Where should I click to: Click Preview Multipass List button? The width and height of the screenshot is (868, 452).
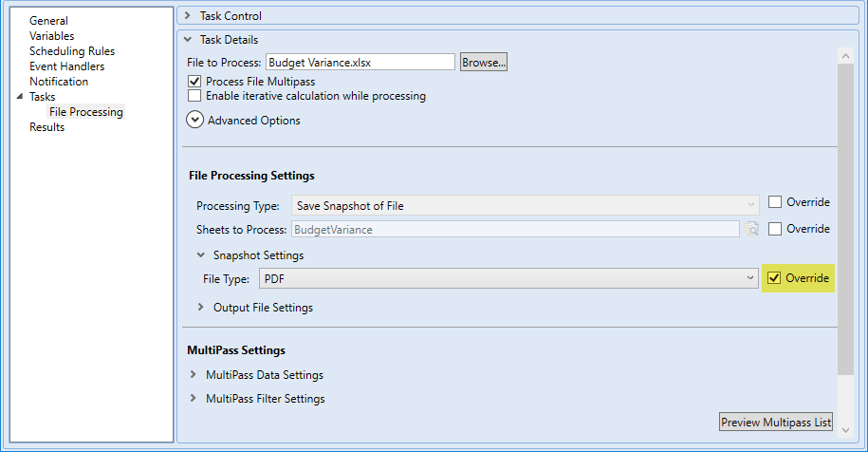tap(776, 423)
